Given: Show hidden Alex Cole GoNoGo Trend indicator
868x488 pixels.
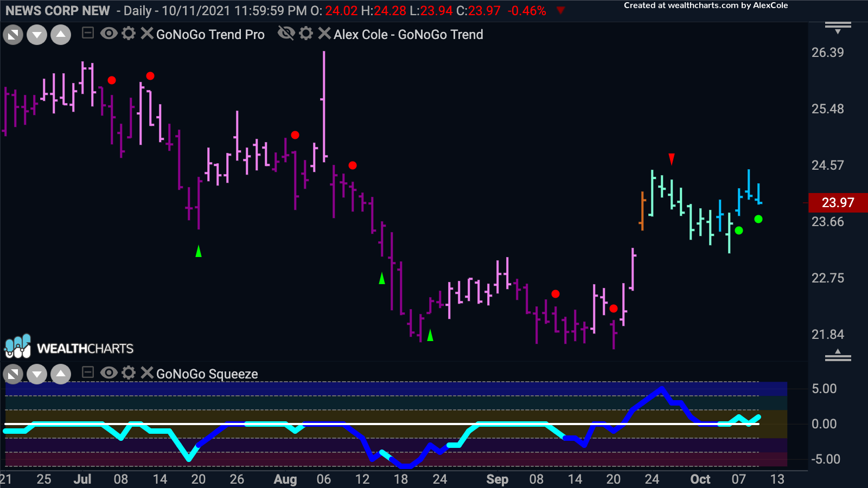Looking at the screenshot, I should (286, 34).
